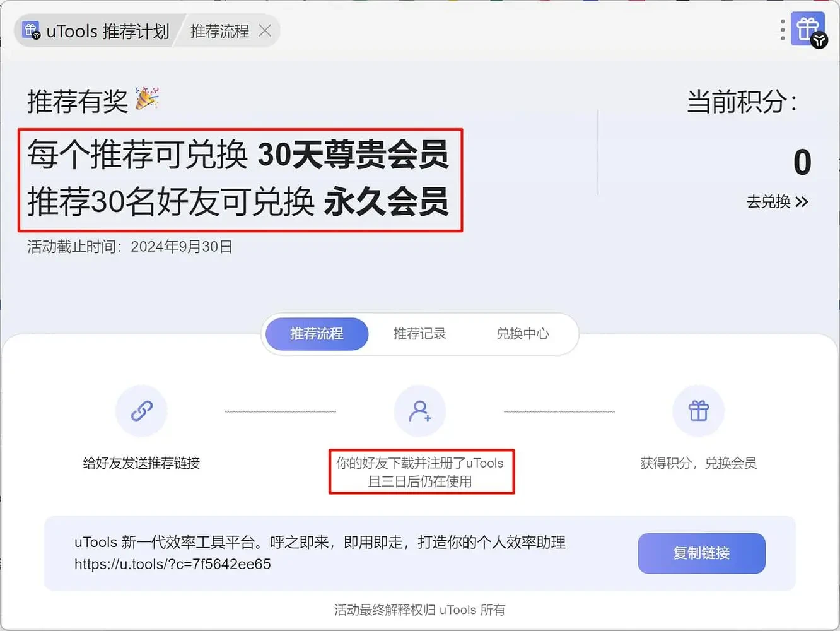Click the uTools 推荐计划 plugin label
Screen dimensions: 840x631
(x=108, y=31)
